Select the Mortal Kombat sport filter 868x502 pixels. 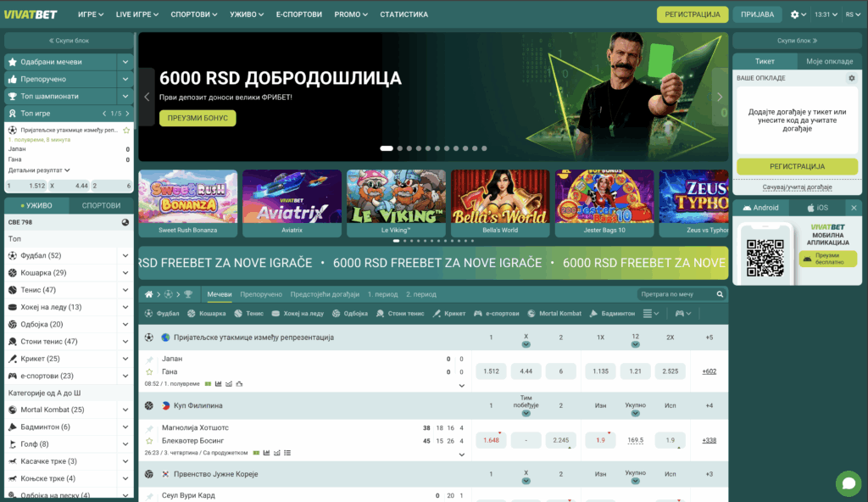click(554, 314)
